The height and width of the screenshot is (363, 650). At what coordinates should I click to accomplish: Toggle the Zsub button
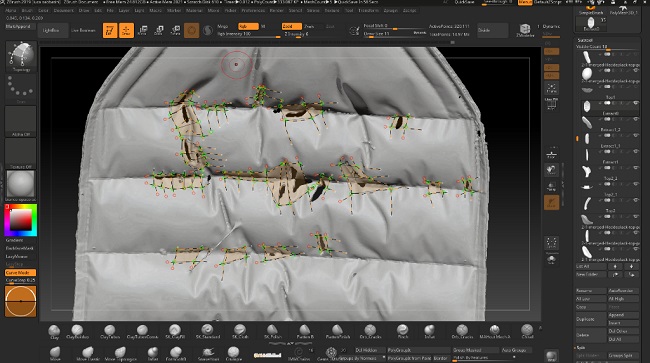click(309, 26)
